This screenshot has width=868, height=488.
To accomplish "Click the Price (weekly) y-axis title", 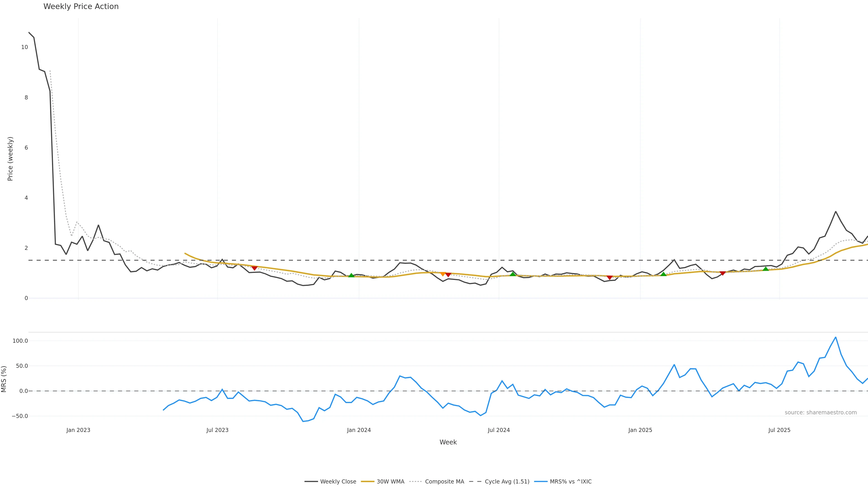I will point(10,159).
